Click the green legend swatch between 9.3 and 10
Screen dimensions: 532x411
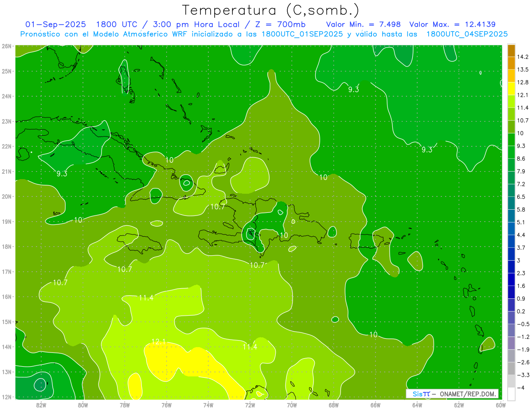click(x=511, y=139)
